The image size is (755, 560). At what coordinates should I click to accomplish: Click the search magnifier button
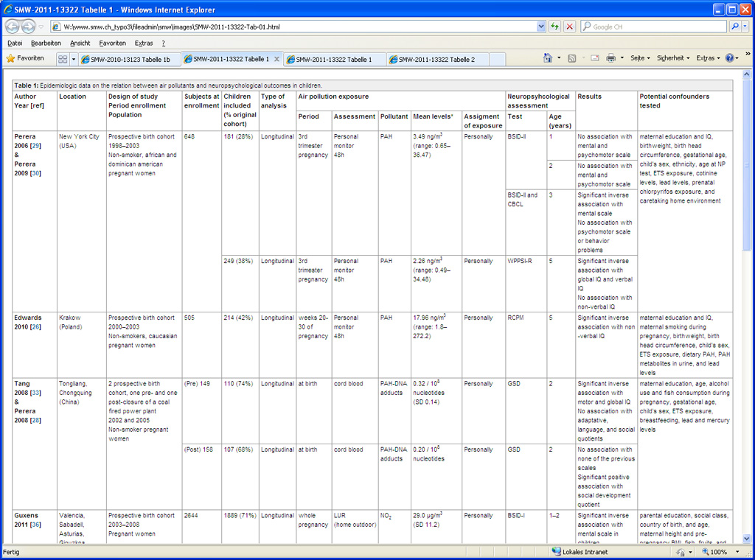[x=735, y=27]
